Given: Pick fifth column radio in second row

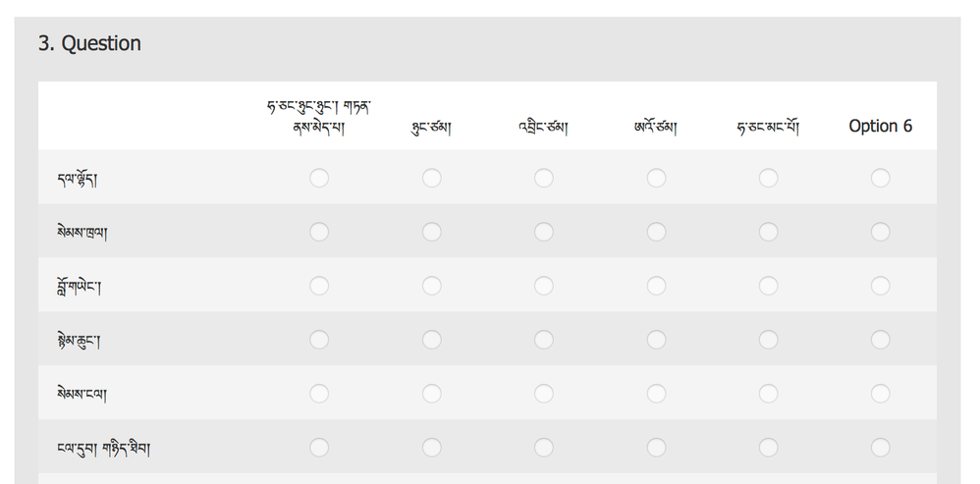Looking at the screenshot, I should (768, 232).
